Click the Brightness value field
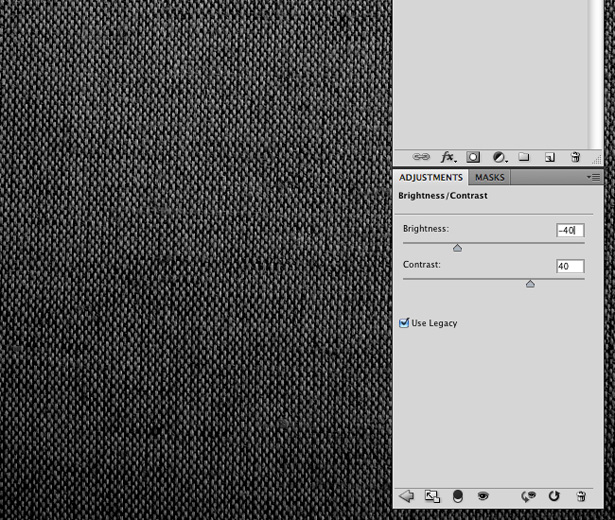 (570, 230)
